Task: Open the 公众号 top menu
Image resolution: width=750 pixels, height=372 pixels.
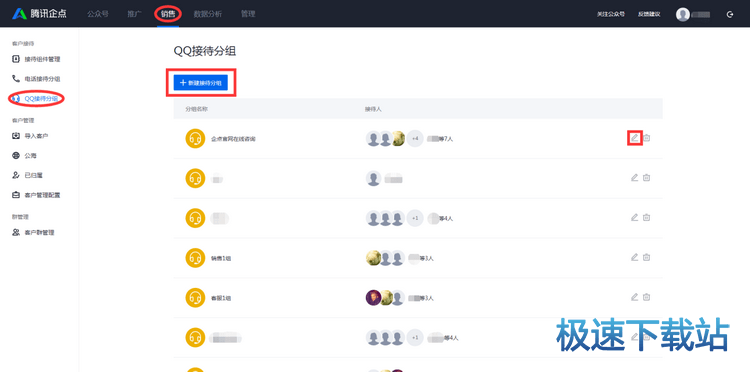Action: click(x=98, y=14)
